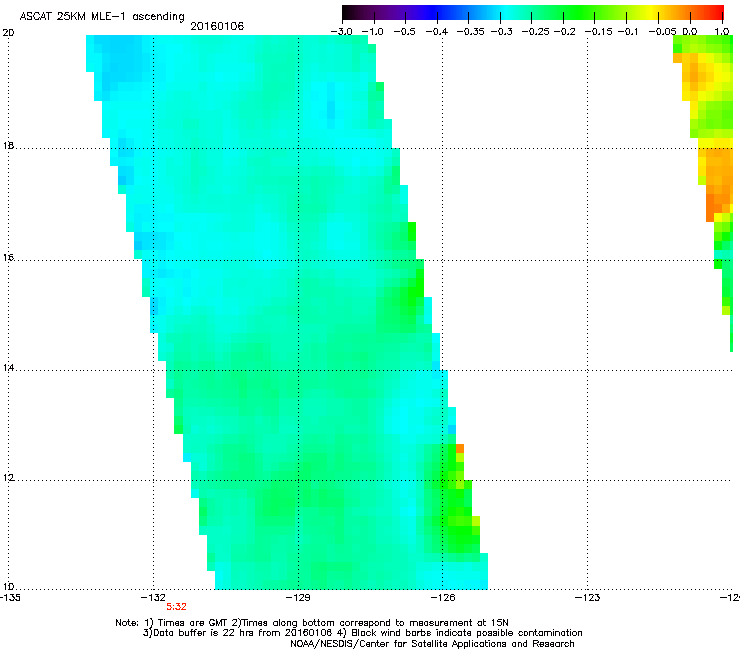The width and height of the screenshot is (740, 650).
Task: Click the longitude axis label -126
Action: coord(443,597)
